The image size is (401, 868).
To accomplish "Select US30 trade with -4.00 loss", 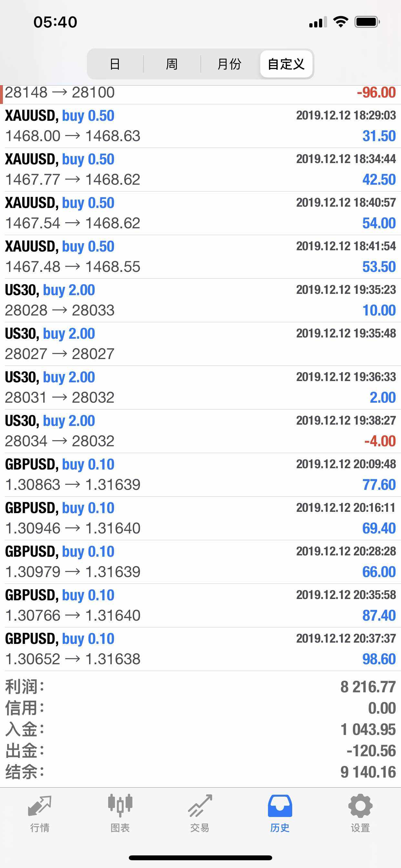I will pyautogui.click(x=200, y=431).
